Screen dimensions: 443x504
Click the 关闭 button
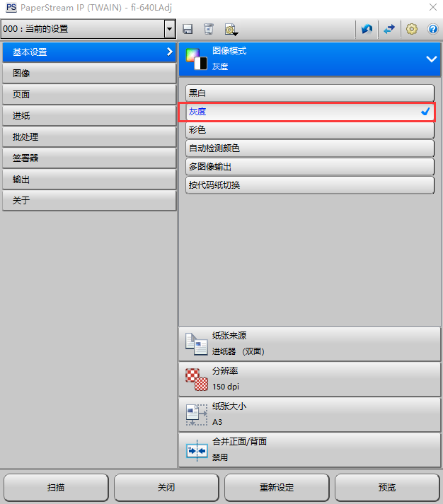(x=166, y=488)
